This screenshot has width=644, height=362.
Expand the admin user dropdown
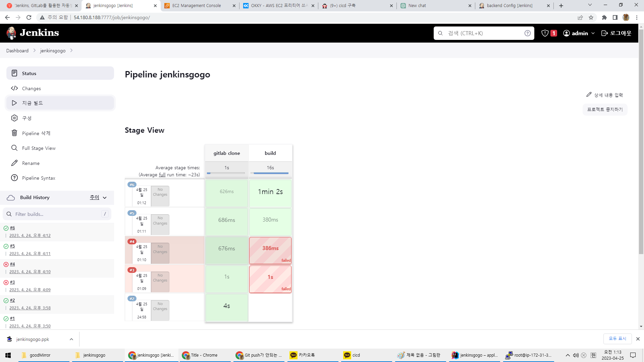click(x=593, y=33)
